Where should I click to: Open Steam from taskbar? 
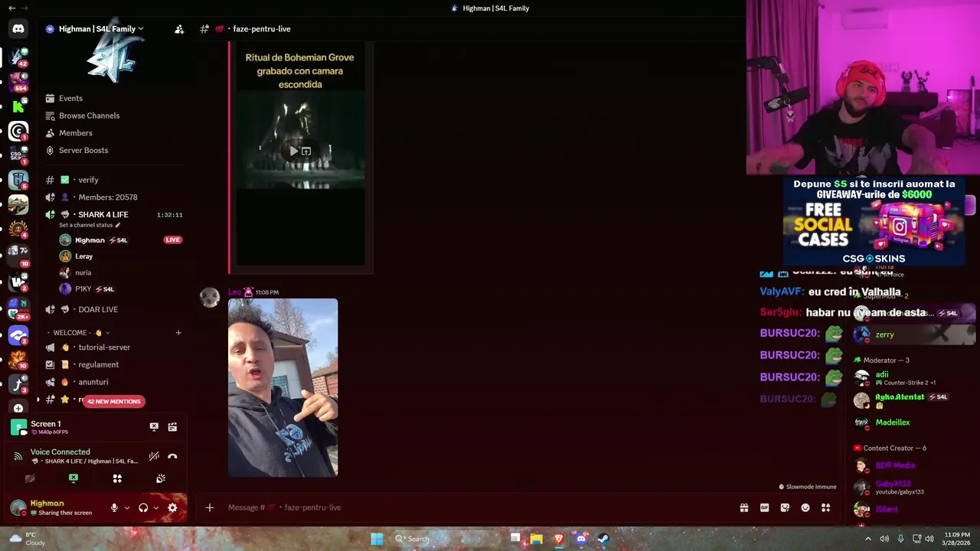[x=603, y=539]
